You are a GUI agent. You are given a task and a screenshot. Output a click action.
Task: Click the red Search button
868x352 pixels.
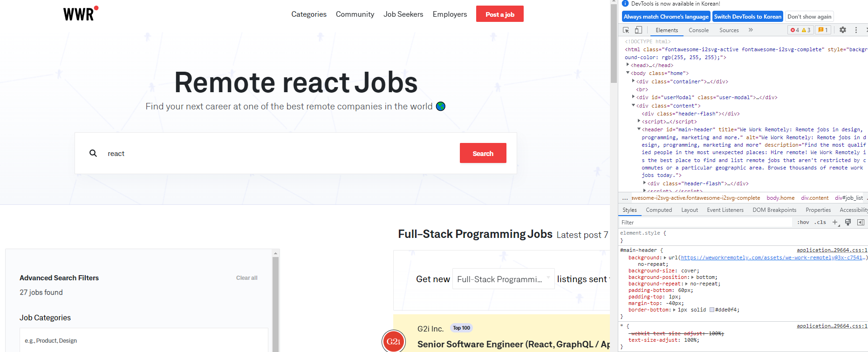point(483,153)
